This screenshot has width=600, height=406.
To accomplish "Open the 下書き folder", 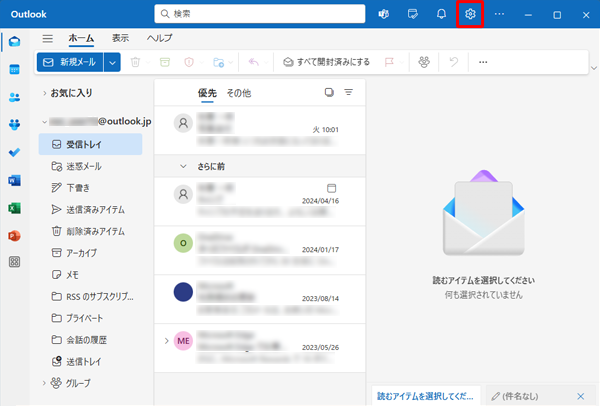I will 91,188.
